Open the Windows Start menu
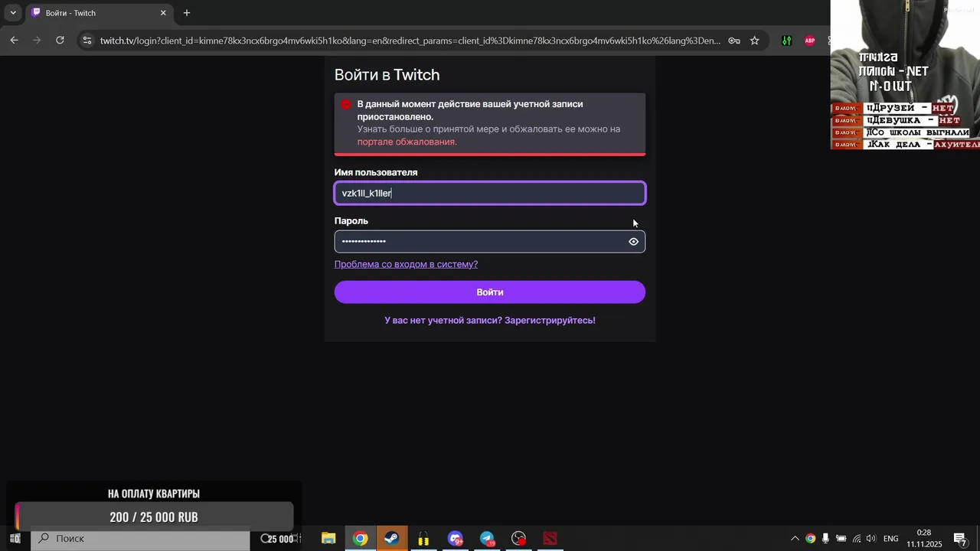 (x=15, y=539)
